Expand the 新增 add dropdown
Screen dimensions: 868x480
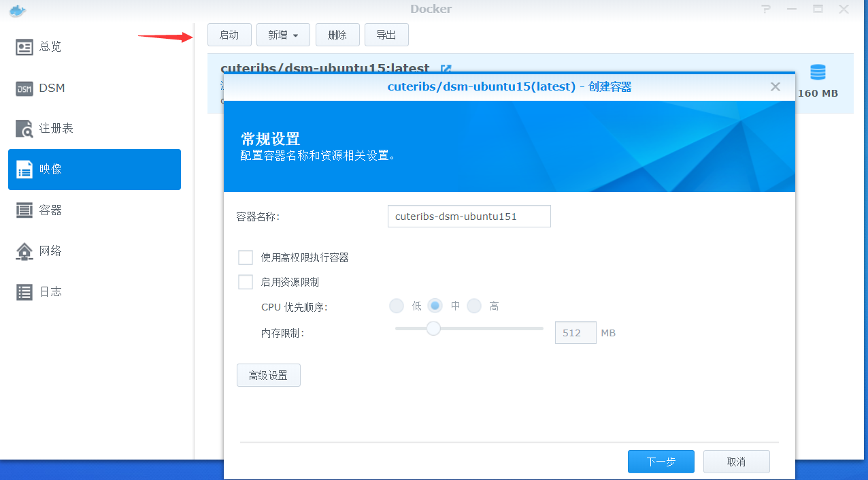[x=283, y=35]
